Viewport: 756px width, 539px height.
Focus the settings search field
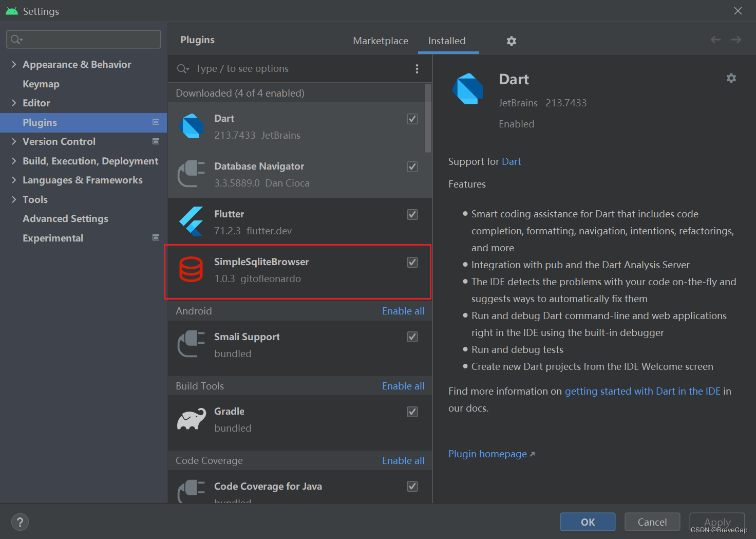click(83, 40)
